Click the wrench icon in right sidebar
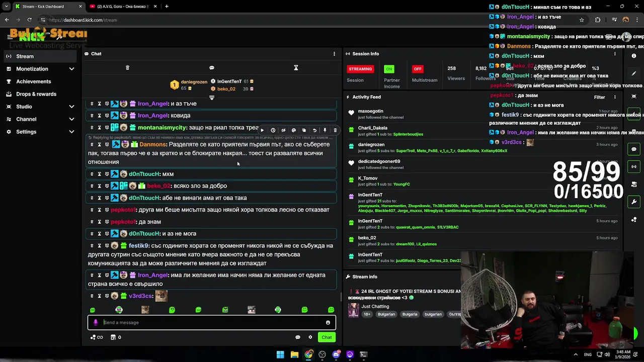644x362 pixels. [x=634, y=202]
